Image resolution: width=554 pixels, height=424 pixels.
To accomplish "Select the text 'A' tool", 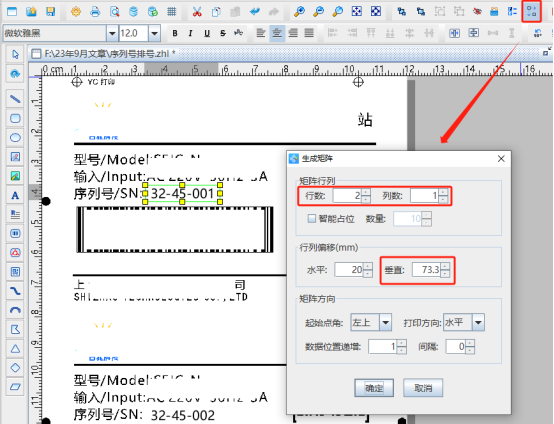I will tap(15, 195).
